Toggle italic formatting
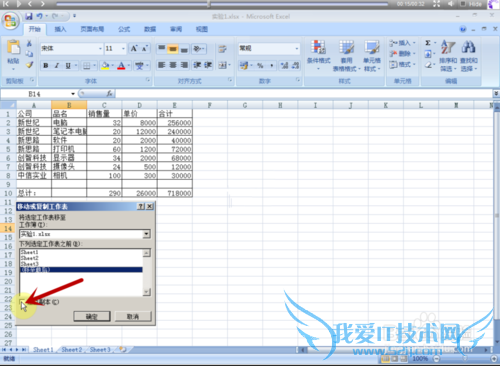The image size is (500, 366). pos(57,66)
